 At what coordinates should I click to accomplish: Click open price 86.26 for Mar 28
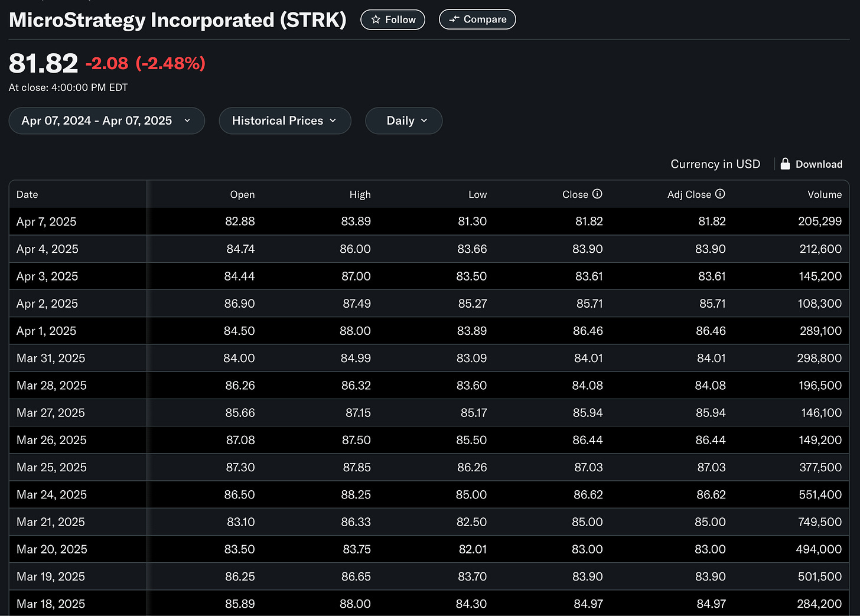click(x=240, y=385)
